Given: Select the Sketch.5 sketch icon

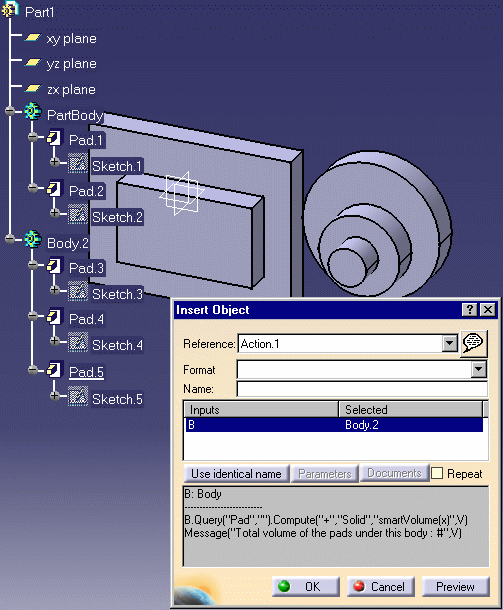Looking at the screenshot, I should click(x=78, y=396).
